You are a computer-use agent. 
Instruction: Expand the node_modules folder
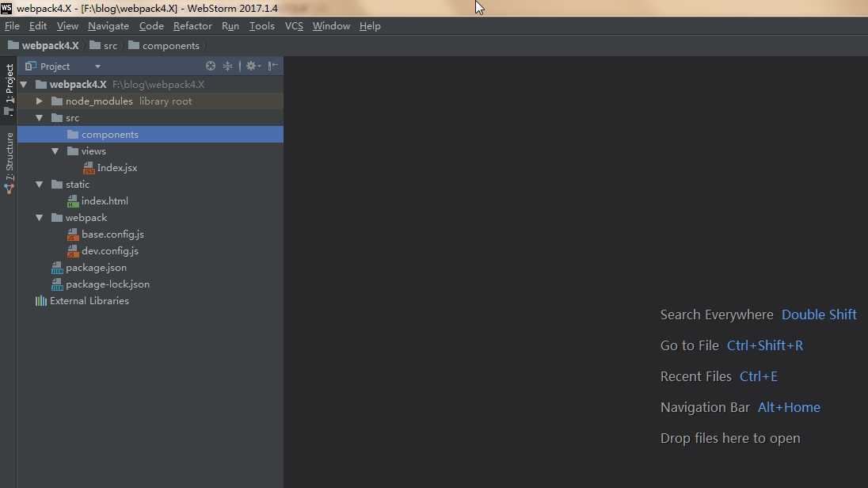(x=40, y=101)
